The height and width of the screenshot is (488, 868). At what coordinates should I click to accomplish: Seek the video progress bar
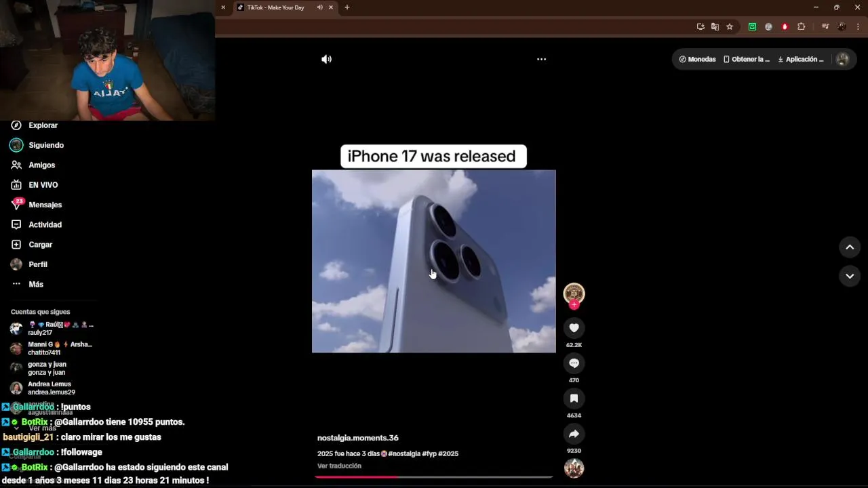point(434,476)
